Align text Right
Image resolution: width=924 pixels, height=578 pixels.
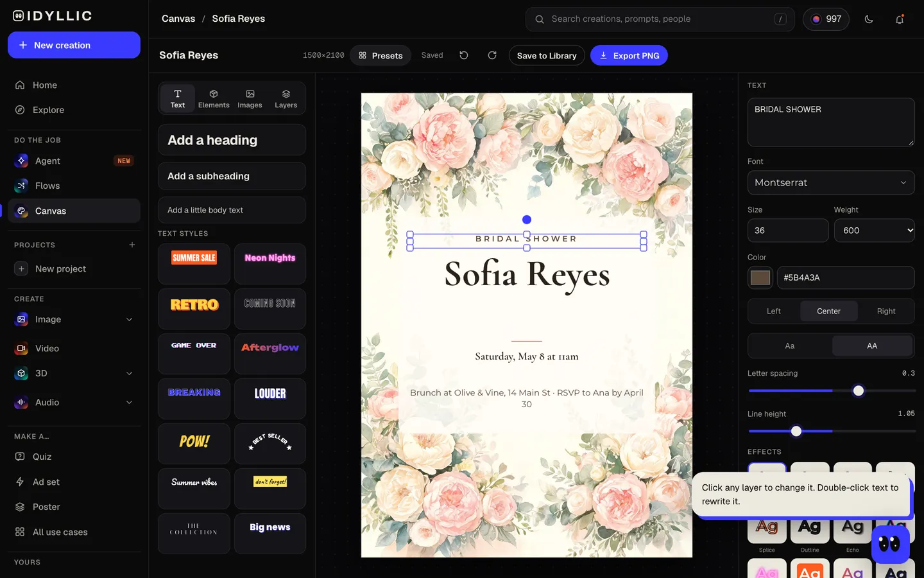point(886,311)
